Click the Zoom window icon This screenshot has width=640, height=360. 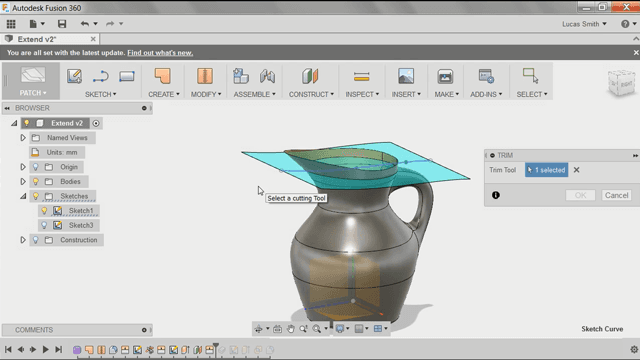coord(303,329)
